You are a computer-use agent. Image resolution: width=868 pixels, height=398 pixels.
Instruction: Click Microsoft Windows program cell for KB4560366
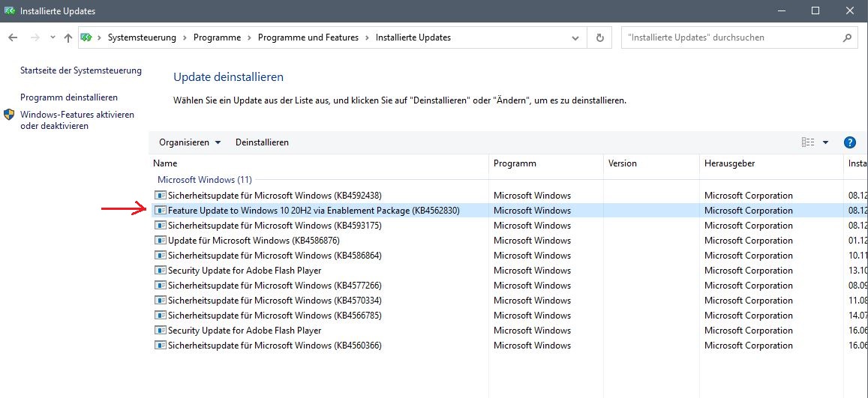pos(532,346)
